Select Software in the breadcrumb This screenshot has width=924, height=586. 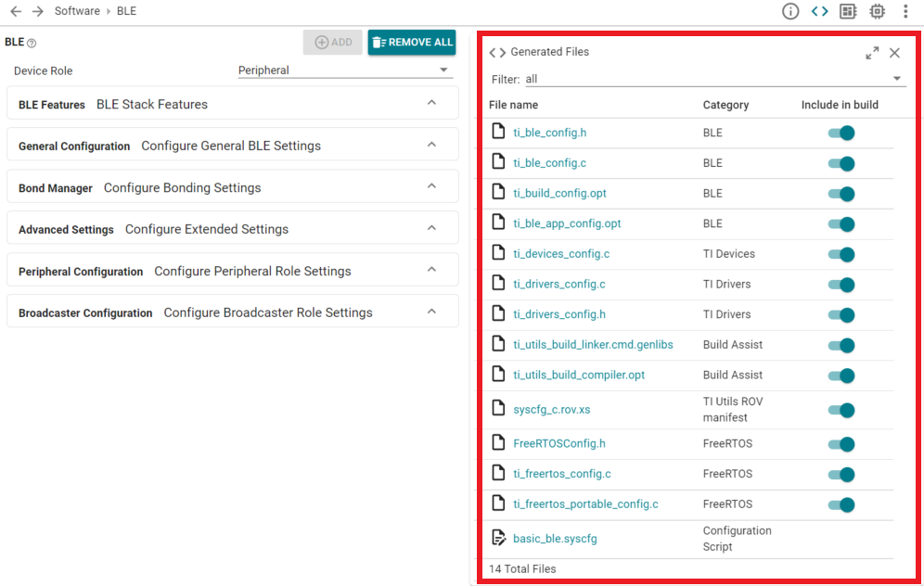pyautogui.click(x=77, y=11)
